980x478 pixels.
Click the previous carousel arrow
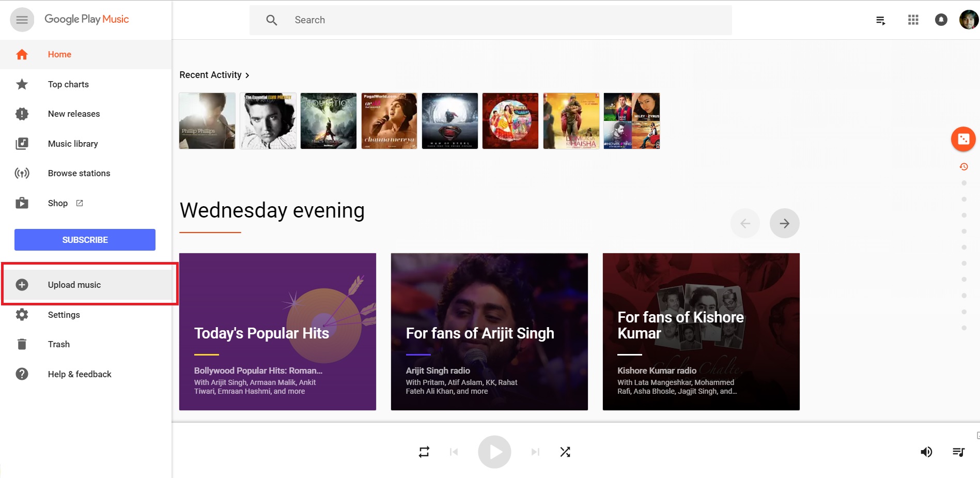pyautogui.click(x=745, y=223)
